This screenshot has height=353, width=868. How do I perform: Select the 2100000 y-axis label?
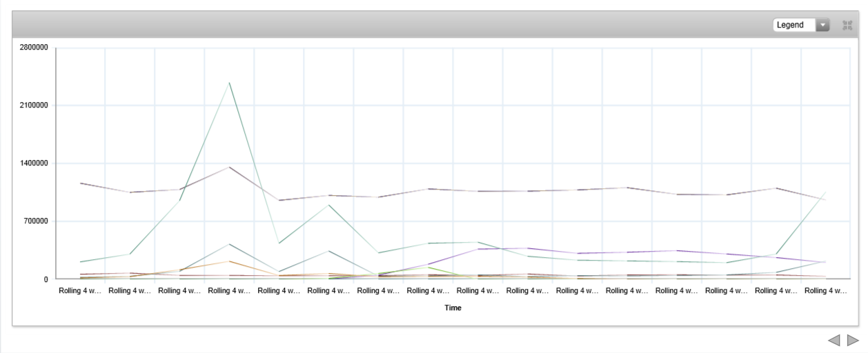tap(33, 105)
